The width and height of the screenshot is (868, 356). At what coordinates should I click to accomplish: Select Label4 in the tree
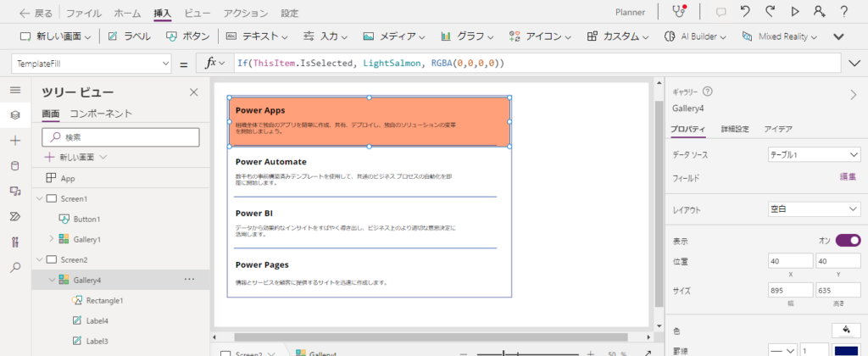[97, 320]
